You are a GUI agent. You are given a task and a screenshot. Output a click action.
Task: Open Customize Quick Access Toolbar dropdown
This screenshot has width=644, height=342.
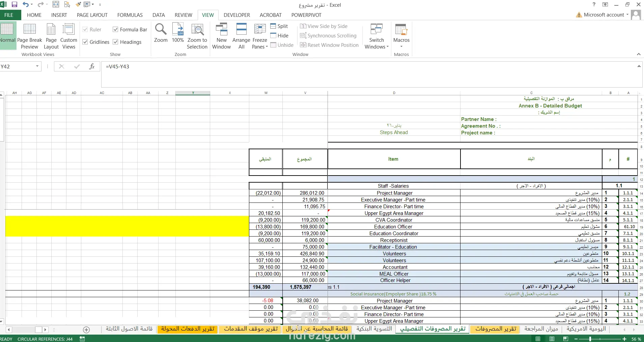[100, 5]
